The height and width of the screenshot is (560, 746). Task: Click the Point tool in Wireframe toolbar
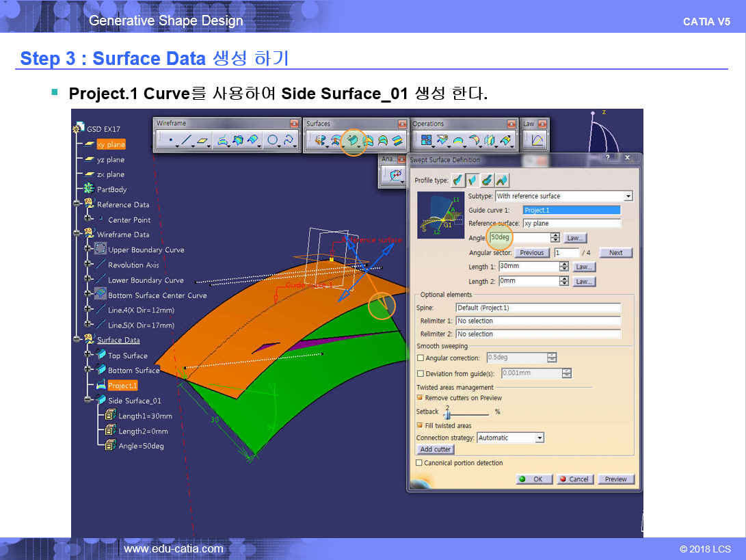(x=169, y=141)
